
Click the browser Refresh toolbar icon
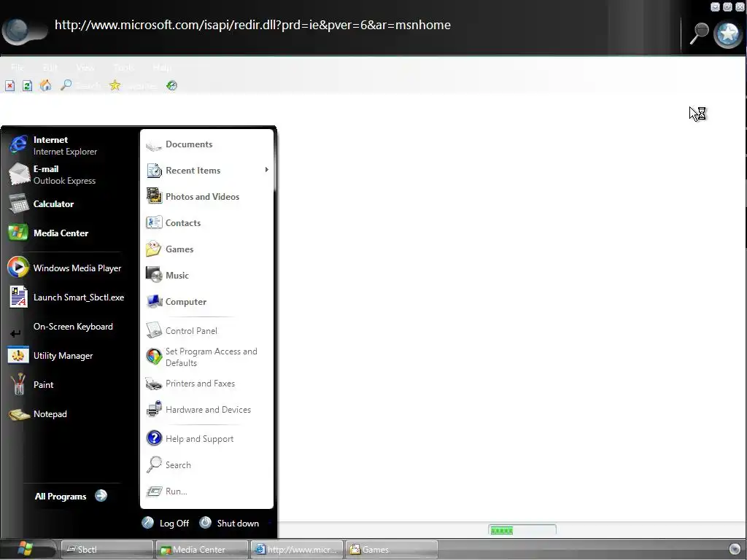click(27, 86)
